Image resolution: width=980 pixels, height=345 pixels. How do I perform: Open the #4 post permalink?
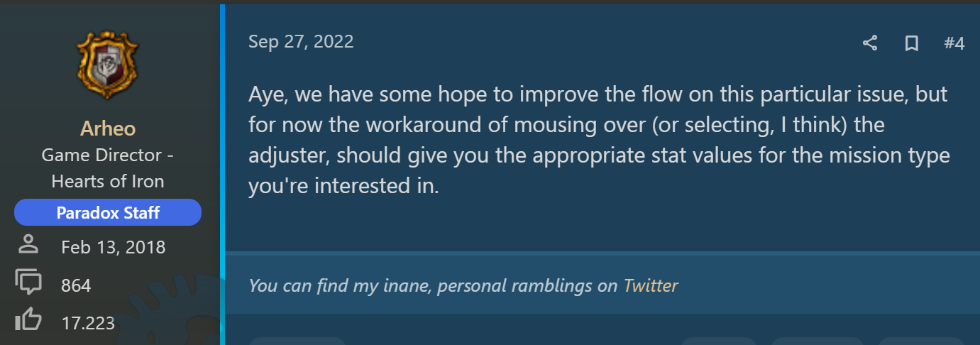(x=954, y=43)
